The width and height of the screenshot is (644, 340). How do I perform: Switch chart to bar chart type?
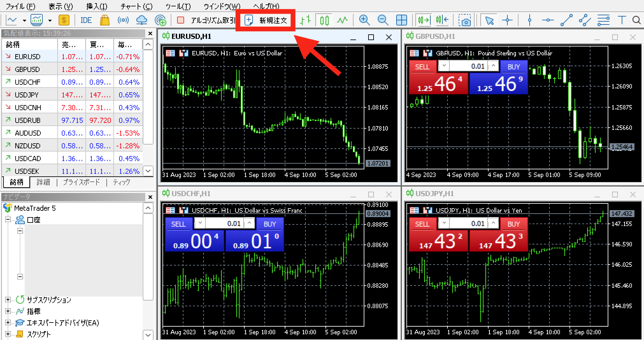pyautogui.click(x=305, y=20)
